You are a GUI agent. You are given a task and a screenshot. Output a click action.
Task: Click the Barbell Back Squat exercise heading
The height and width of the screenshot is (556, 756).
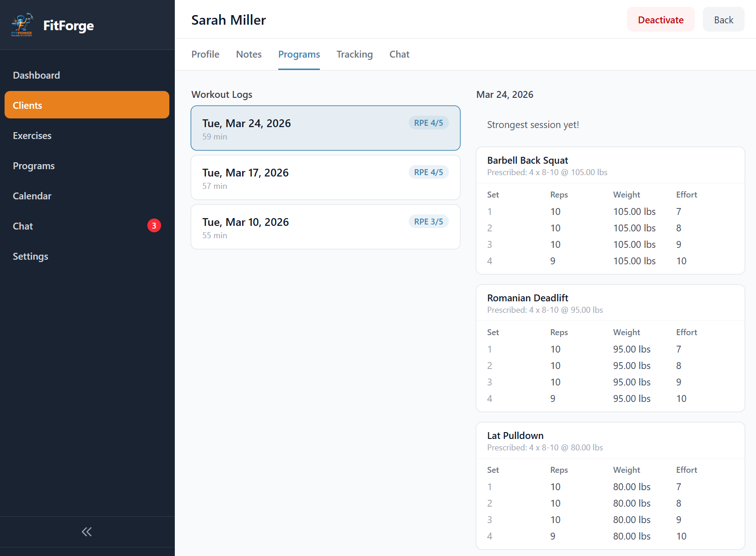(527, 160)
